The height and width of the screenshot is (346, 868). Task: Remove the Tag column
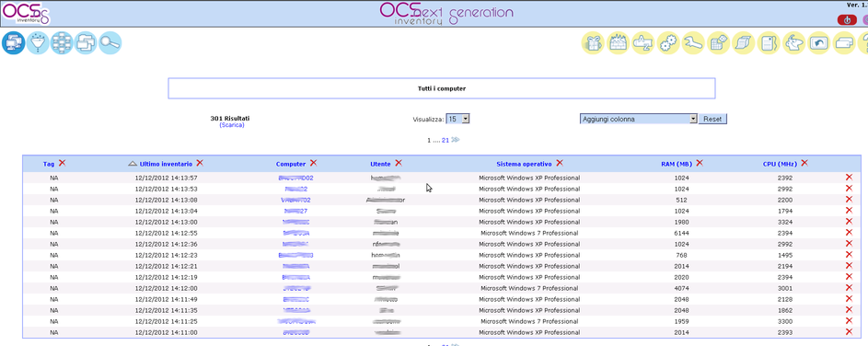[x=62, y=163]
